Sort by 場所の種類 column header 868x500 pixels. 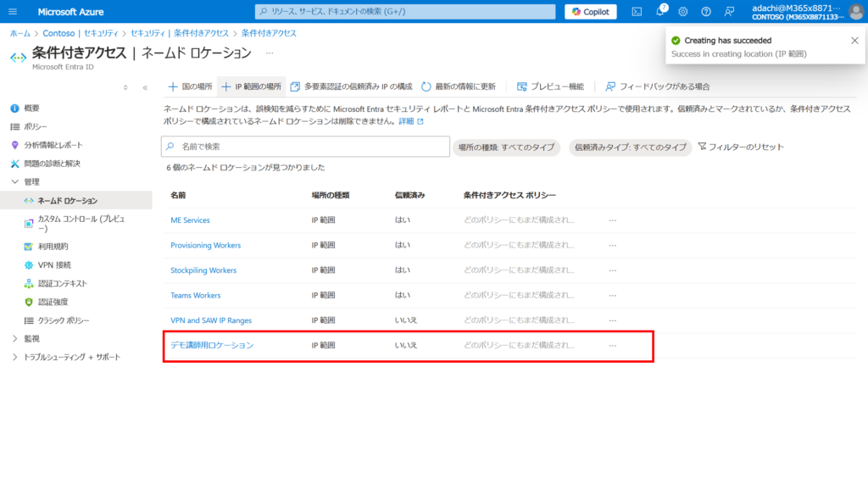[x=331, y=196]
